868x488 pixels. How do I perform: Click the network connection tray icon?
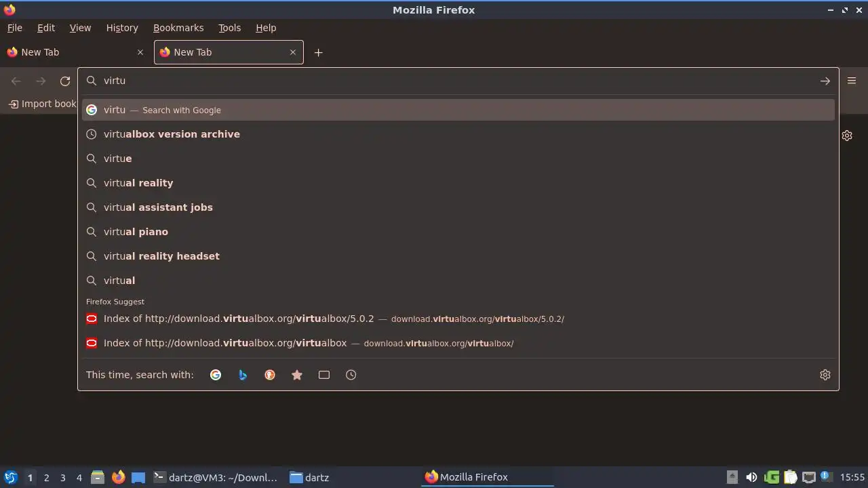pyautogui.click(x=808, y=477)
